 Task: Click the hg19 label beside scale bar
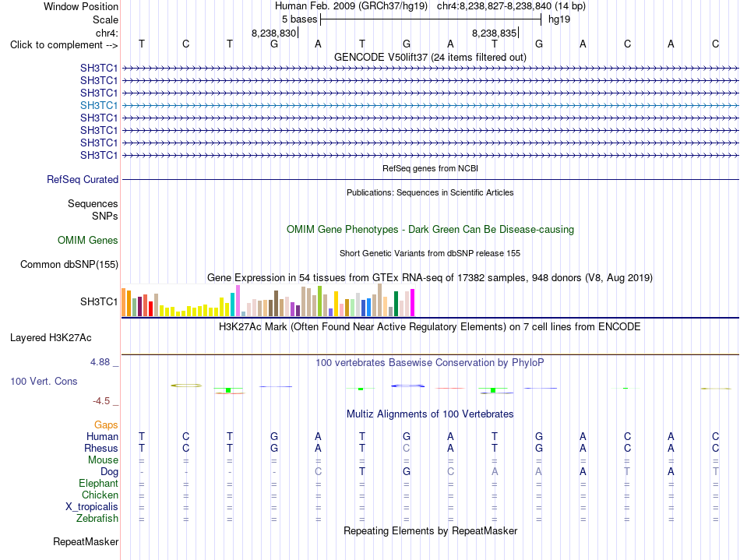(x=559, y=19)
